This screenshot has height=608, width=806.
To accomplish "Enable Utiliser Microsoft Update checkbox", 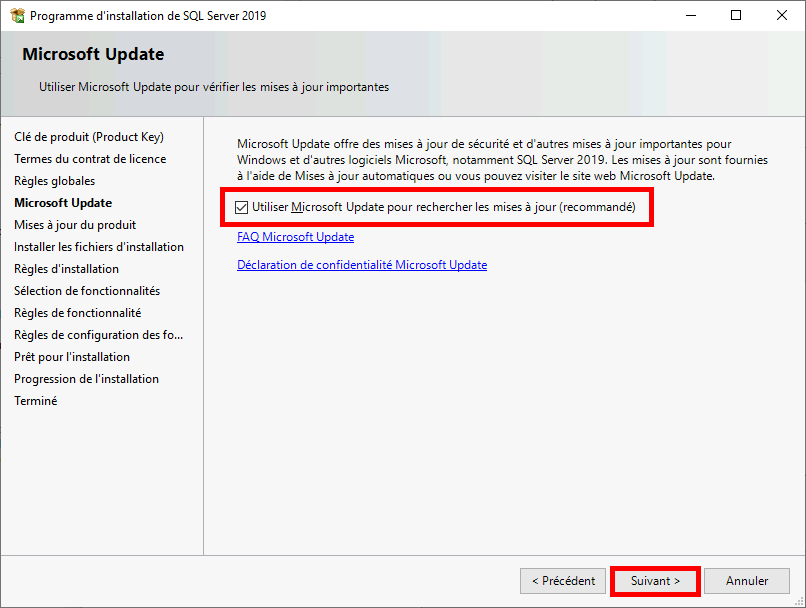I will click(x=242, y=207).
